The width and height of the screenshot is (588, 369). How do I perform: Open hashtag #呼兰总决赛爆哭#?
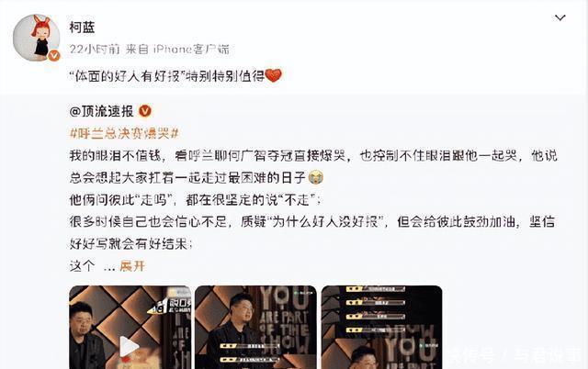(x=124, y=133)
